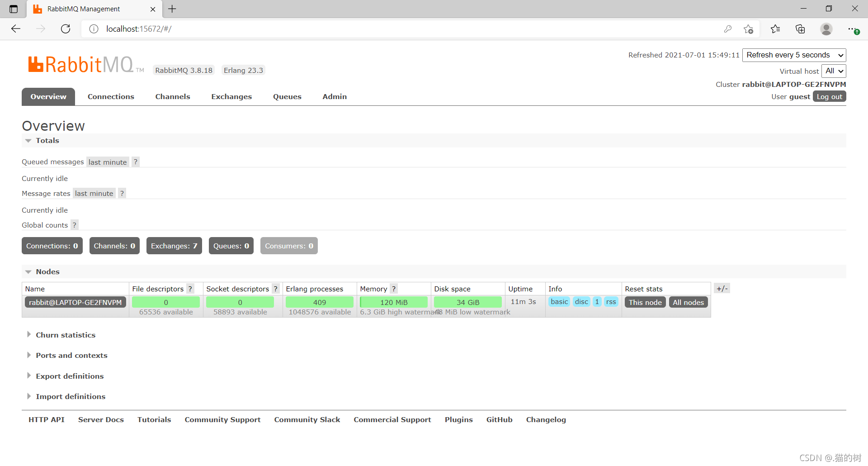Image resolution: width=868 pixels, height=466 pixels.
Task: Click Exchanges: 7 count button
Action: point(174,246)
